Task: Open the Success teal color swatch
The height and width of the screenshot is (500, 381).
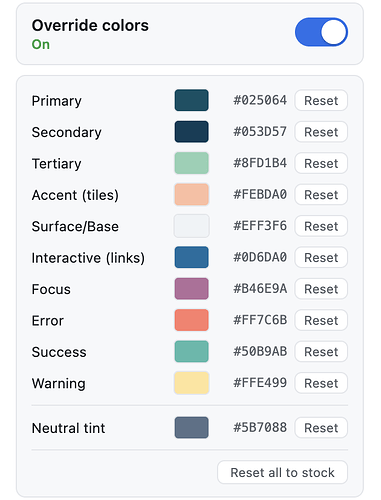Action: (192, 351)
